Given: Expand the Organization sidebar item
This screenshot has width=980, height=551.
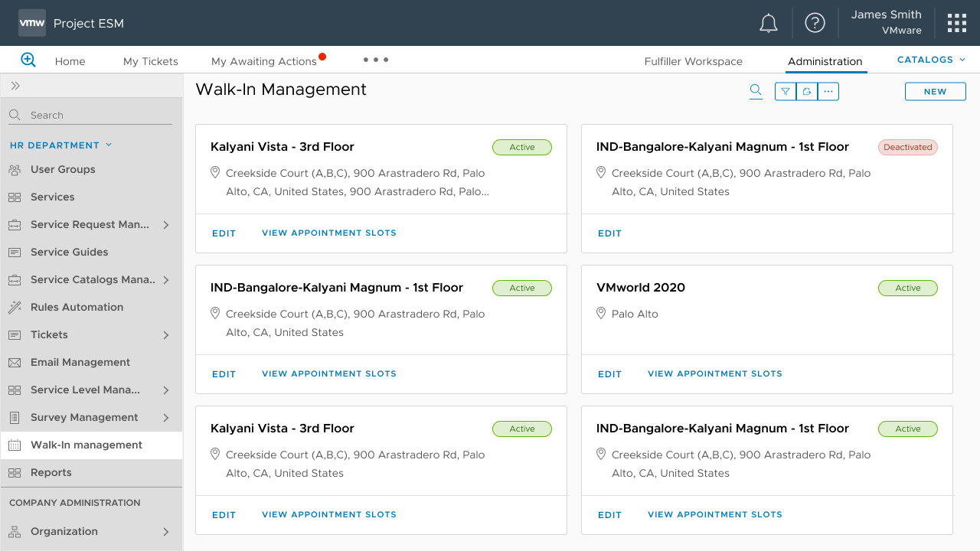Looking at the screenshot, I should (x=166, y=532).
